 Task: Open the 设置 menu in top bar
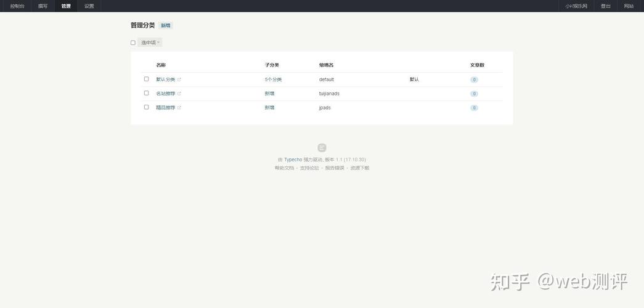coord(89,6)
